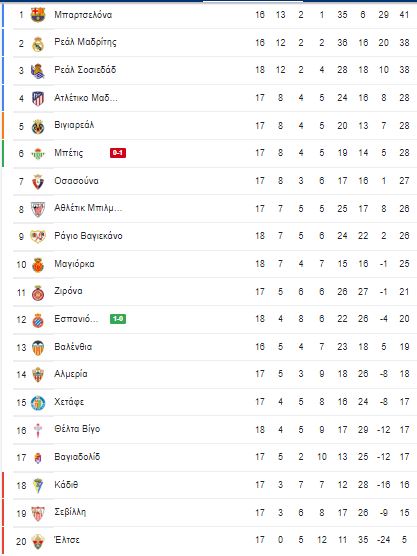Click the Valencia crest icon

click(x=38, y=348)
